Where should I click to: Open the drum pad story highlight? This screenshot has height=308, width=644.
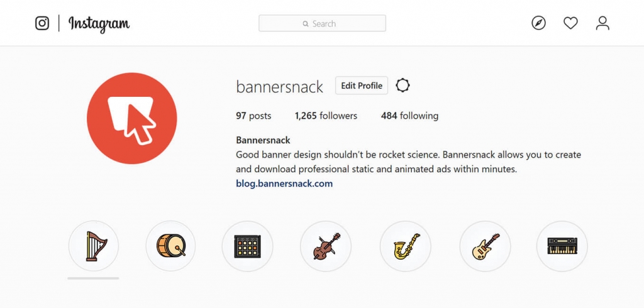click(247, 246)
